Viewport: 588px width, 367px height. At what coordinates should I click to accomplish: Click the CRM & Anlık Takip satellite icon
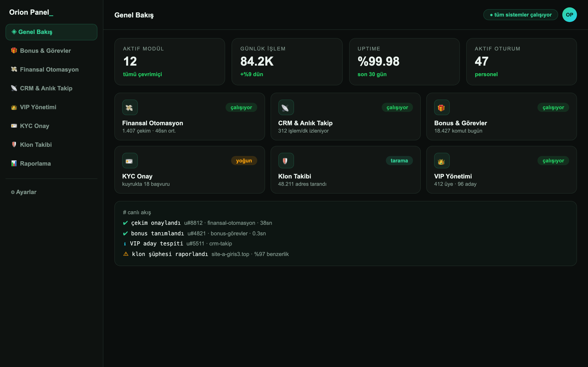pyautogui.click(x=286, y=107)
